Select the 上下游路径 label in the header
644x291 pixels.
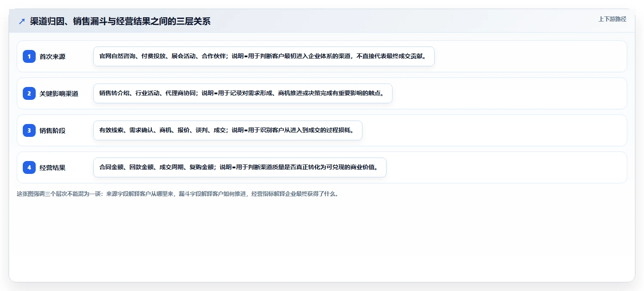[612, 19]
